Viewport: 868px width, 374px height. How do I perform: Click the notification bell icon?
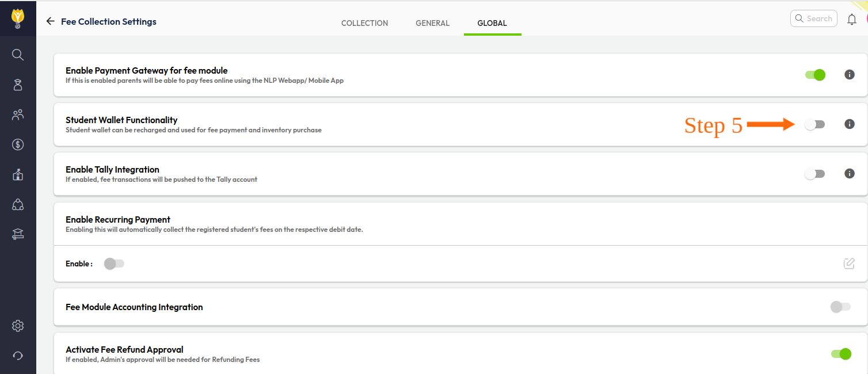[852, 20]
